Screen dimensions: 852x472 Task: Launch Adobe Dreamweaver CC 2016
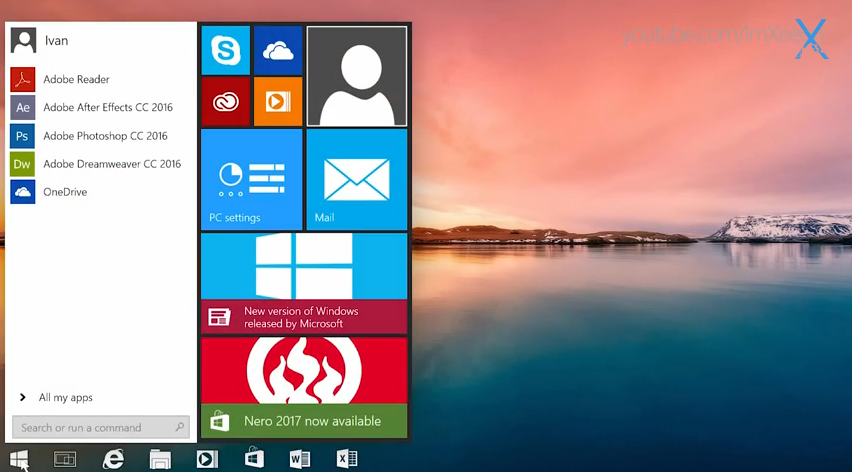tap(112, 164)
